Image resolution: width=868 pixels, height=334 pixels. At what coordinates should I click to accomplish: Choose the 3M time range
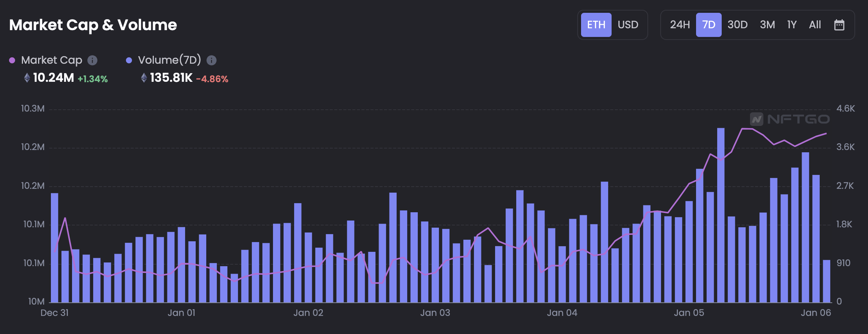tap(767, 25)
